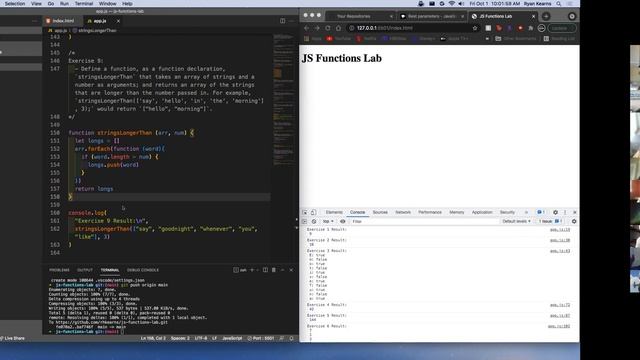
Task: Open the console settings gear beside issues
Action: coord(574,221)
